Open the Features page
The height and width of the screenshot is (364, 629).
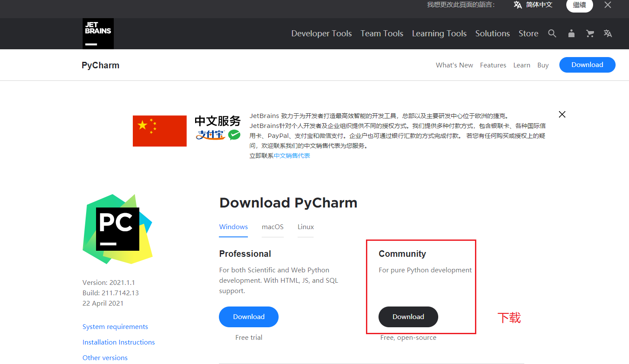click(493, 65)
